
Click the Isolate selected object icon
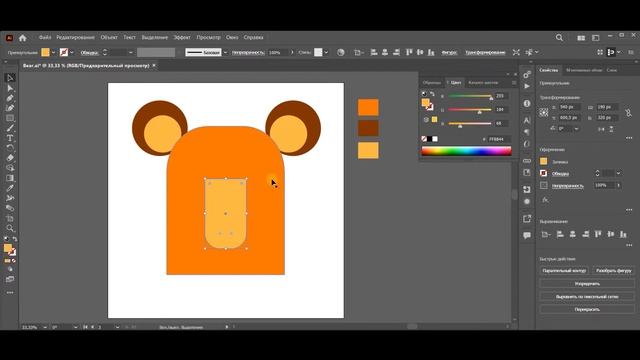pyautogui.click(x=516, y=52)
